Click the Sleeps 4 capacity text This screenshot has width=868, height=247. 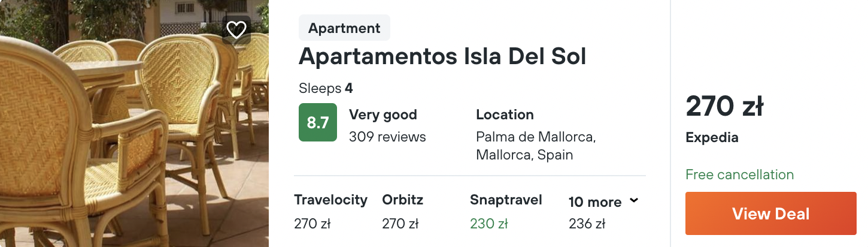[326, 89]
